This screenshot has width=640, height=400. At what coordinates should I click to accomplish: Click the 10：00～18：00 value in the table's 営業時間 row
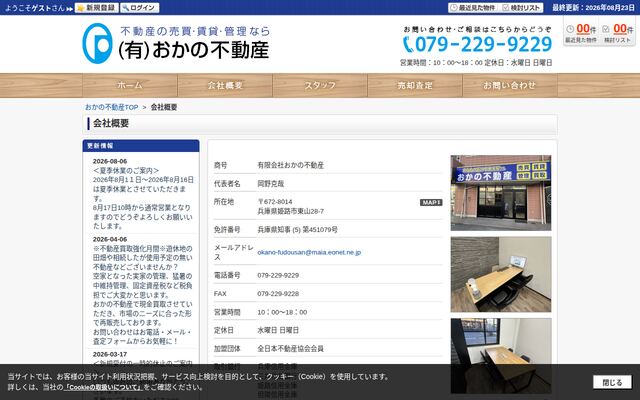point(282,312)
